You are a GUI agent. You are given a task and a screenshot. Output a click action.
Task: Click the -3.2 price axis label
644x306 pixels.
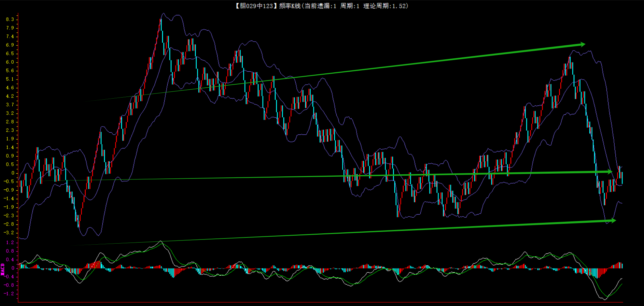[x=9, y=233]
